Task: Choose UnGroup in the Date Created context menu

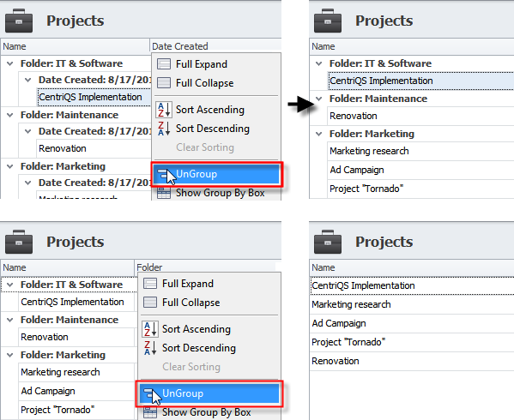Action: [x=216, y=174]
